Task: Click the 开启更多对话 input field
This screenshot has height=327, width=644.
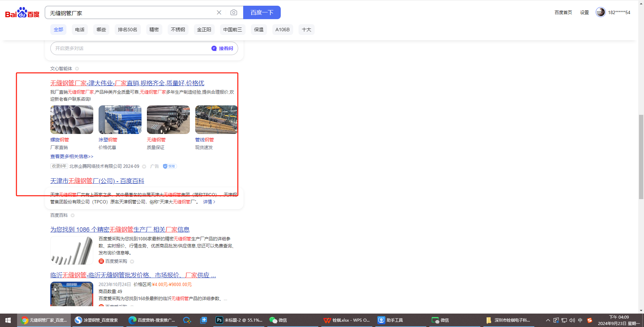Action: click(131, 48)
